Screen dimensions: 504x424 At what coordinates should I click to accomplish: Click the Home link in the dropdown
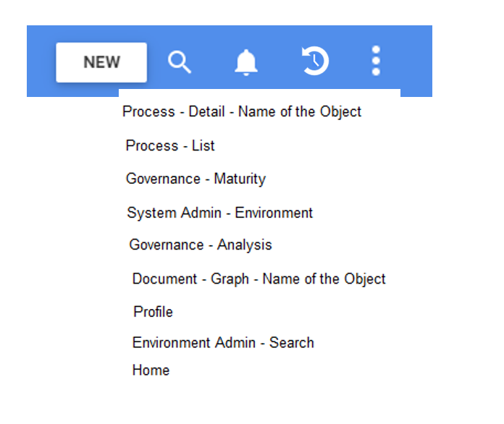[151, 370]
